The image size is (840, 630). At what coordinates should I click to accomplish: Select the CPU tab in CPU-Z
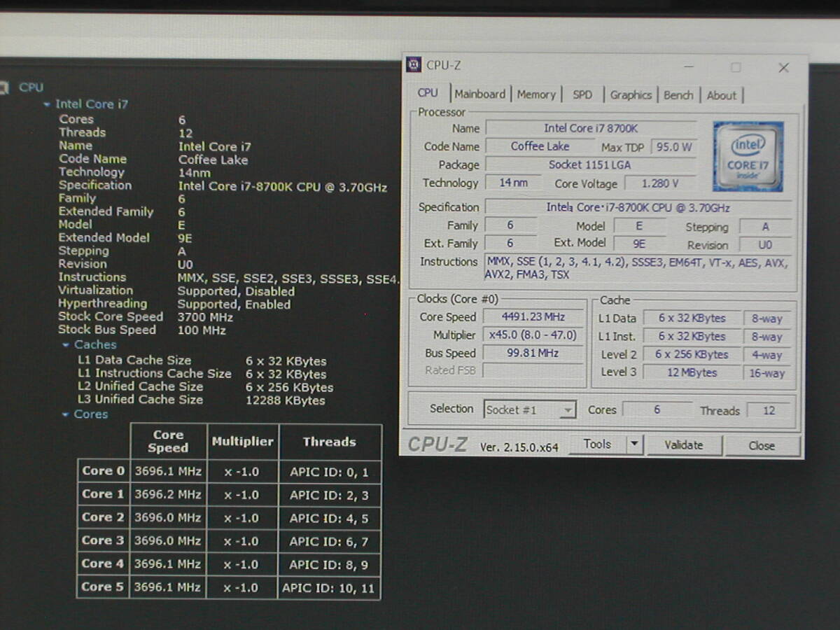(x=428, y=93)
